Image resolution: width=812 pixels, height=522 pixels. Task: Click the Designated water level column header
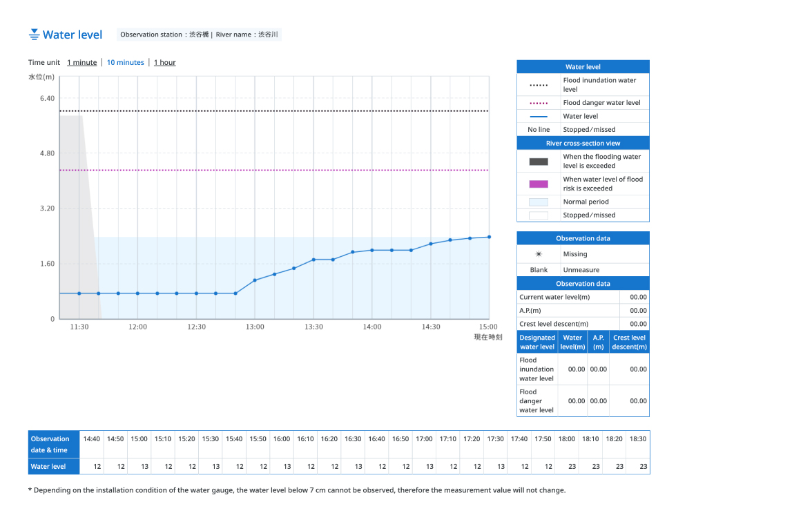click(537, 342)
